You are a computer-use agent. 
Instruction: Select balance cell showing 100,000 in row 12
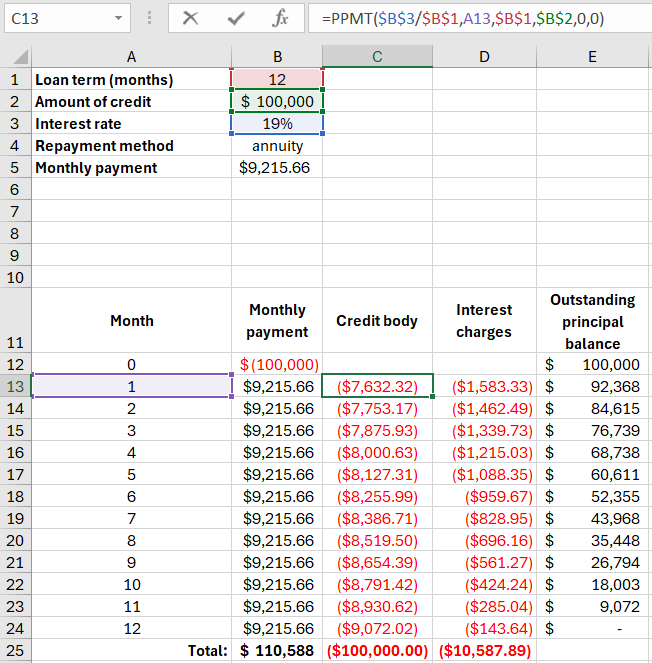coord(592,364)
